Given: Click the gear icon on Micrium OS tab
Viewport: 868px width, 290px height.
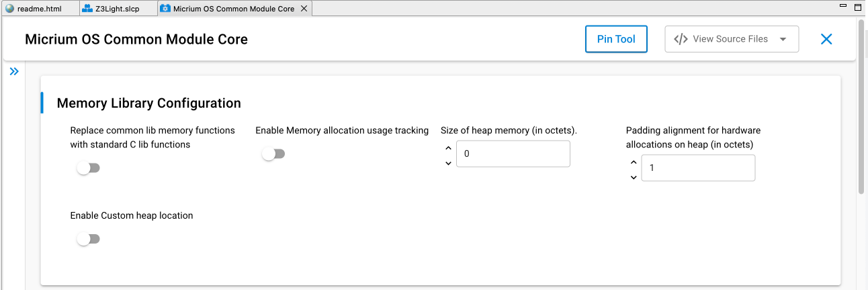Looking at the screenshot, I should tap(165, 9).
